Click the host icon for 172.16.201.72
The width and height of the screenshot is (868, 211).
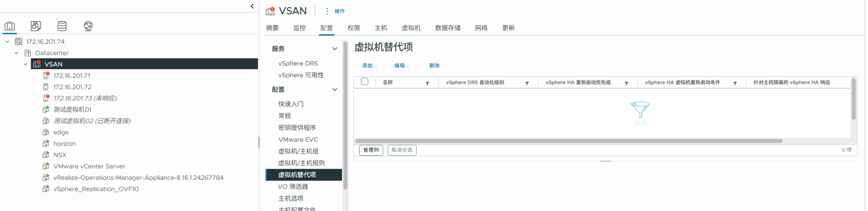[x=46, y=87]
